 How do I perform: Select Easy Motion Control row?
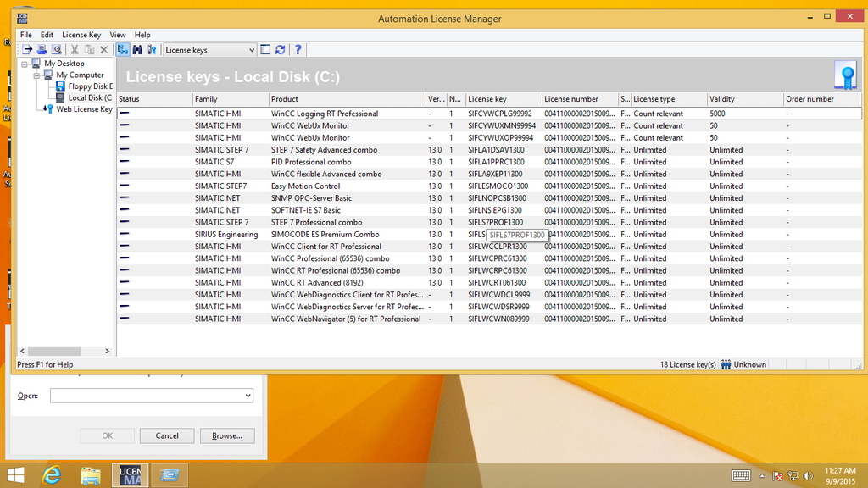click(x=489, y=186)
